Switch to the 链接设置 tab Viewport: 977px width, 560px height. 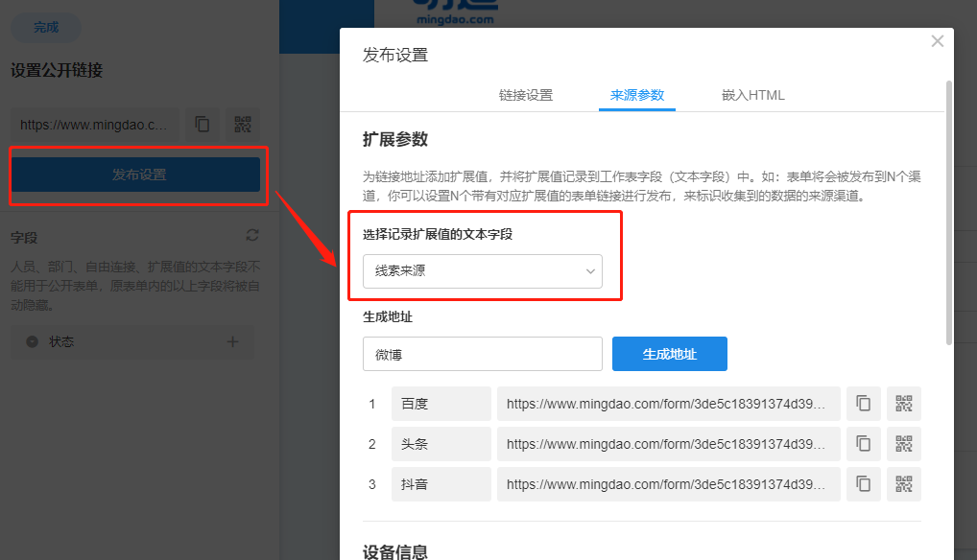click(526, 95)
